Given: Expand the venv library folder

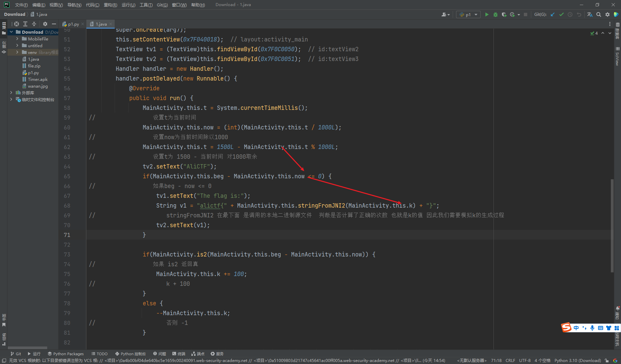Looking at the screenshot, I should (x=17, y=52).
